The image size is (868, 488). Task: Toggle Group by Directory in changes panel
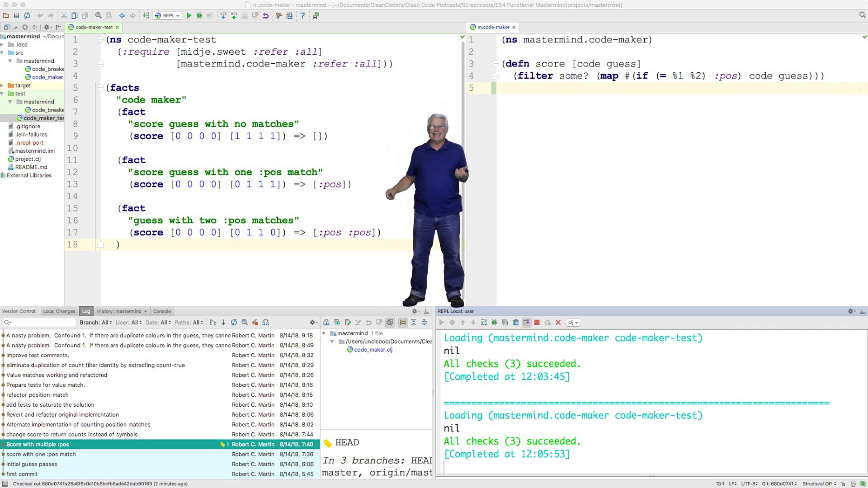(x=403, y=323)
